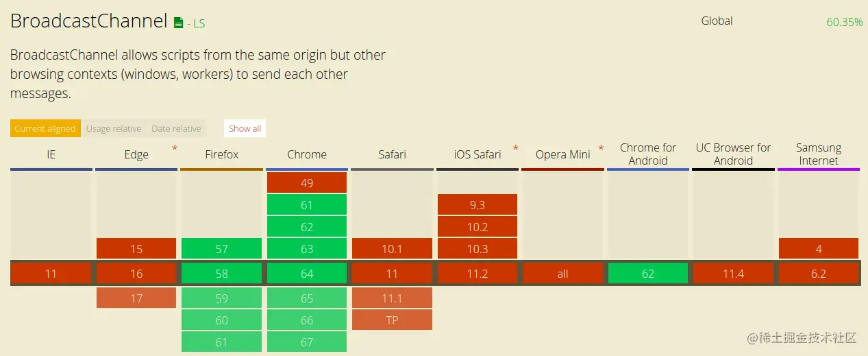Click the Chrome browser column header
This screenshot has height=356, width=868.
(307, 154)
